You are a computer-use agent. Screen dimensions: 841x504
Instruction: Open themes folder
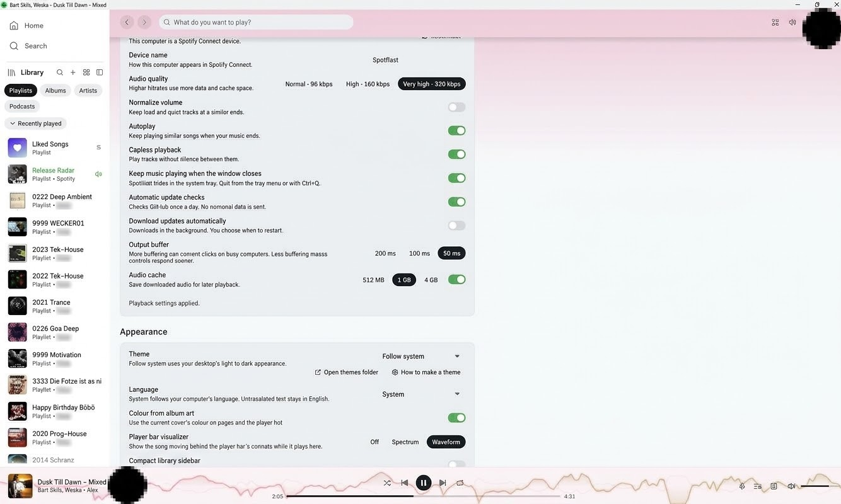(347, 372)
